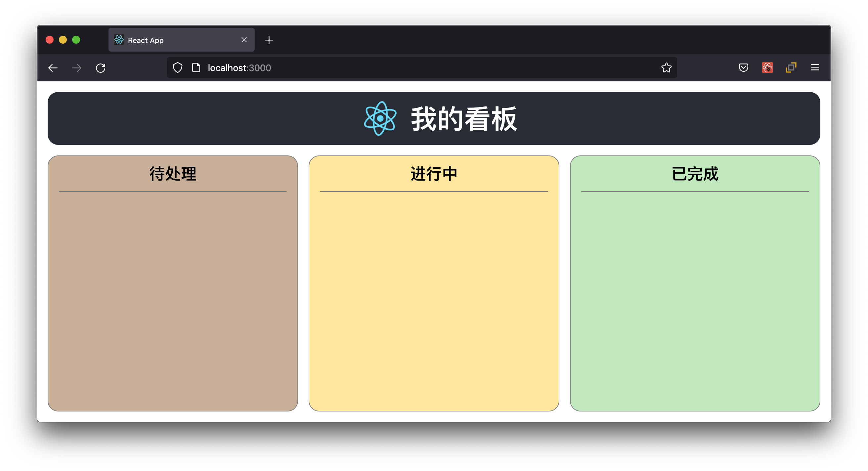The height and width of the screenshot is (471, 868).
Task: Click the 已完成 column heading
Action: point(695,174)
